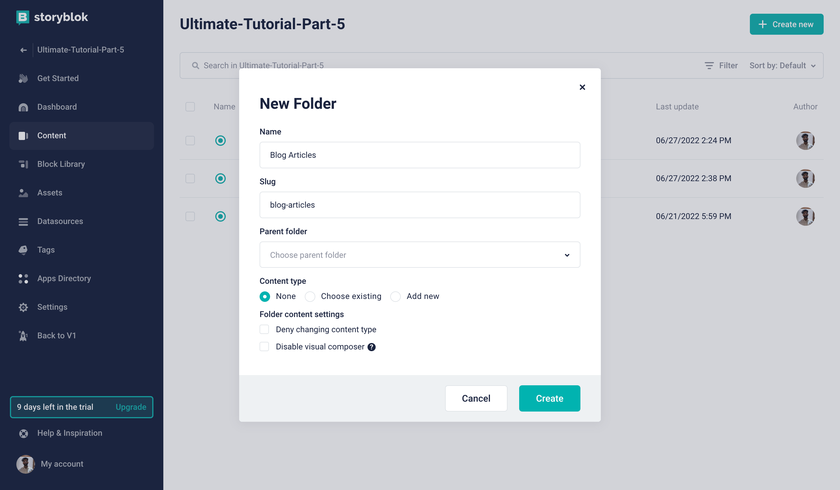Click the status icon in the 2:38 PM row

click(x=220, y=178)
